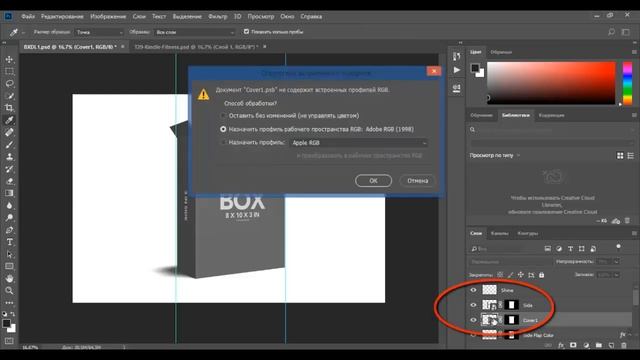Open the Файл menu
The height and width of the screenshot is (360, 640).
click(28, 17)
